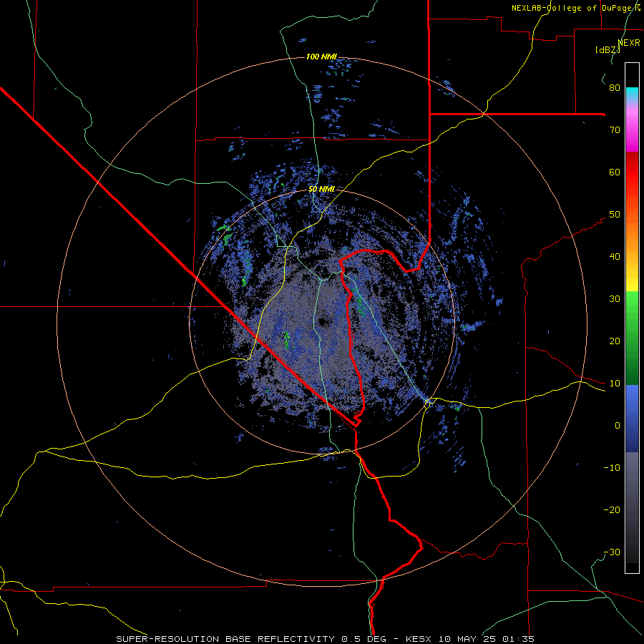Click the 0 value on the dBZ scale

point(618,426)
